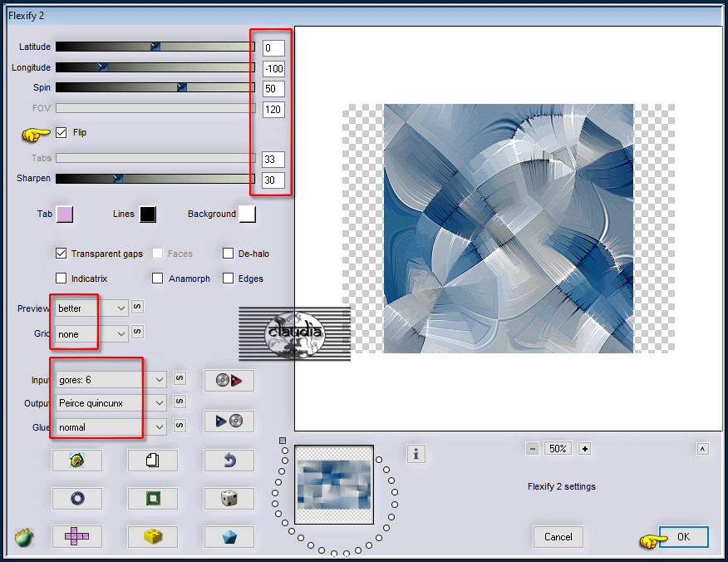
Task: Click the green swirl icon button
Action: (77, 461)
